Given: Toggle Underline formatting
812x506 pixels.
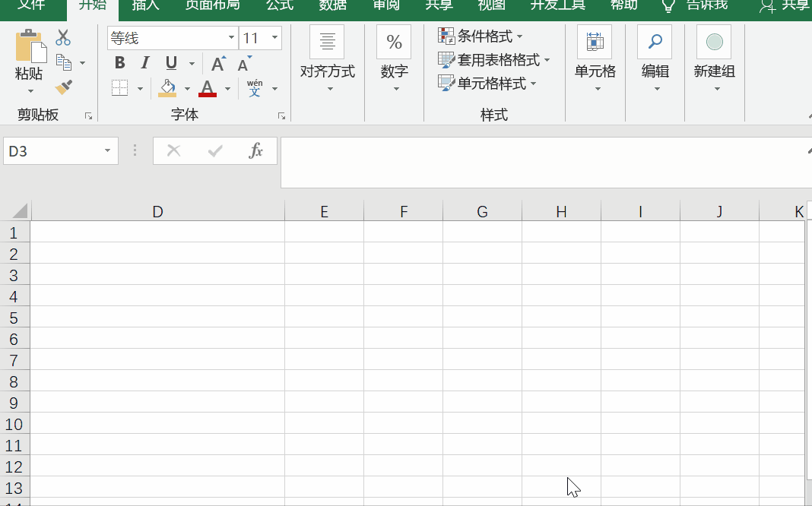Looking at the screenshot, I should (171, 63).
